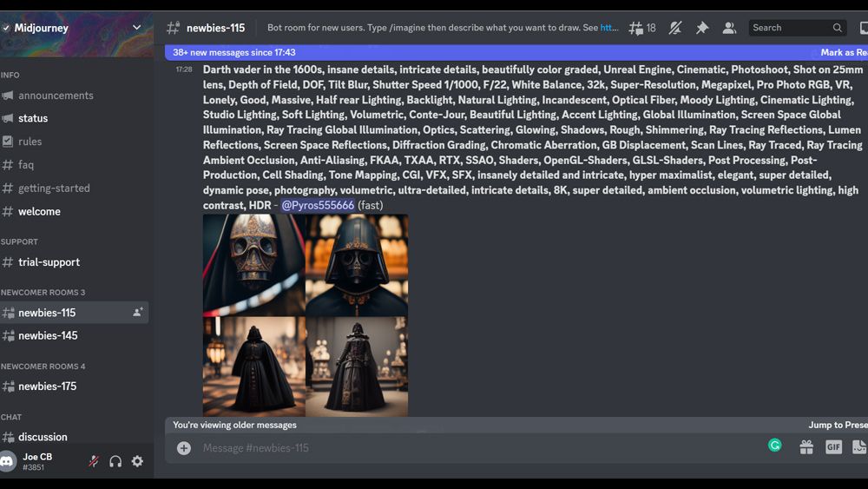
Task: Open the bottom-left cloaked figure image
Action: pos(253,367)
